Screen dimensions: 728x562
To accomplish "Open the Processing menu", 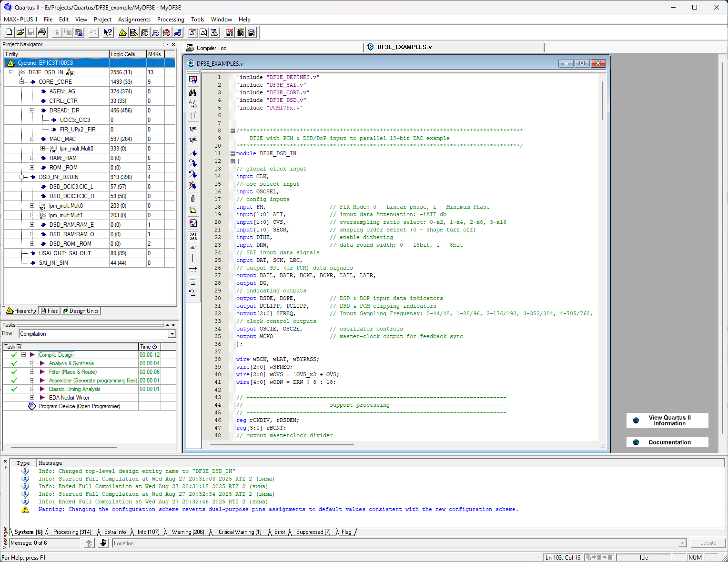I will coord(171,20).
